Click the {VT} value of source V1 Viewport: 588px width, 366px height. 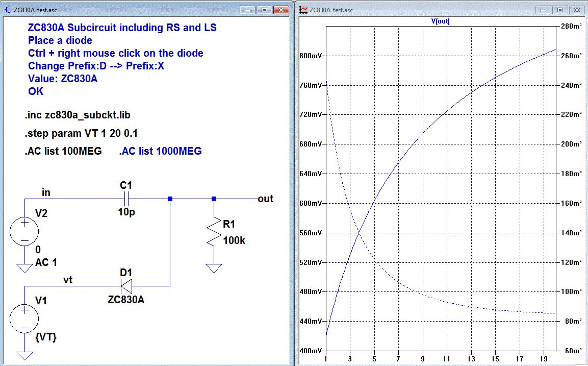[45, 337]
